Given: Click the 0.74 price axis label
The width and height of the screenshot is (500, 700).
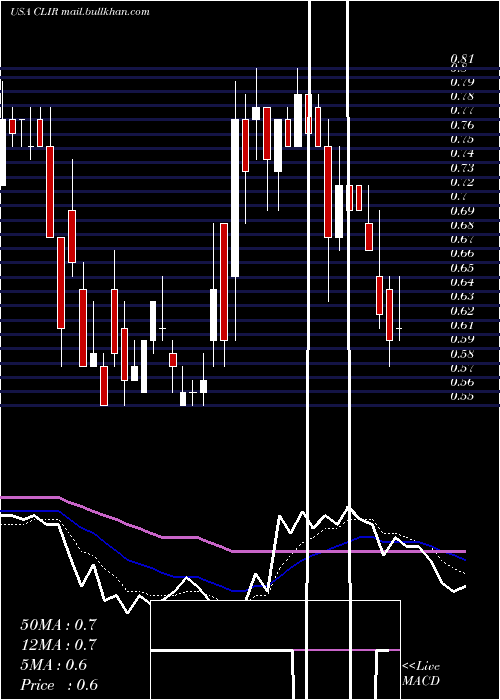Looking at the screenshot, I should 462,154.
